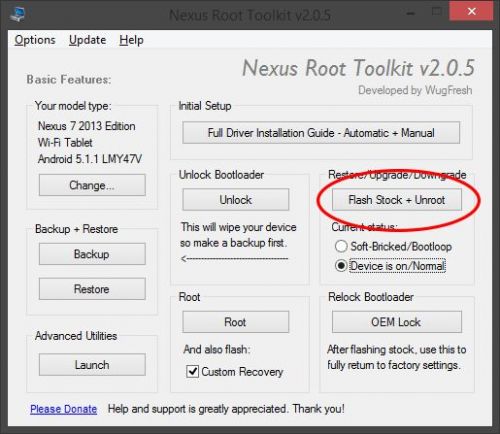
Task: Open Full Driver Installation Guide
Action: (x=321, y=133)
